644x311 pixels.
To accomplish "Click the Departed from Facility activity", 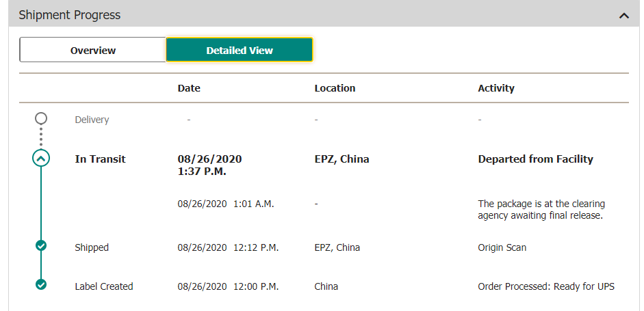I will pos(535,159).
